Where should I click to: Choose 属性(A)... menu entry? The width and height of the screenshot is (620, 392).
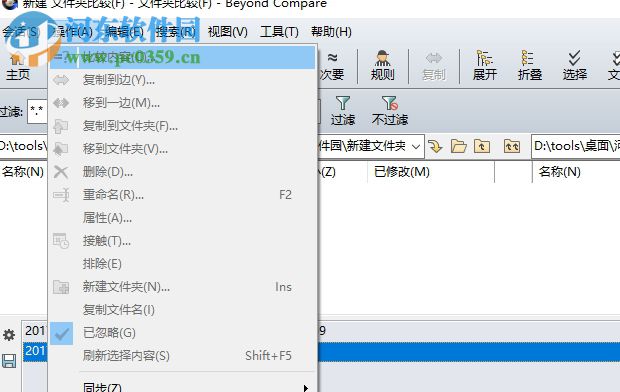[182, 218]
